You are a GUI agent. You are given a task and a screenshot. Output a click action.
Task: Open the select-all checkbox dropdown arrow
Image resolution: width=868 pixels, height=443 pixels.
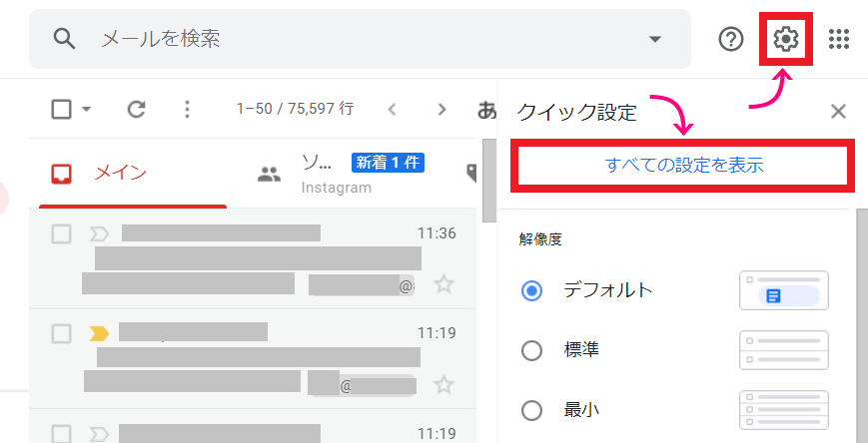tap(87, 110)
